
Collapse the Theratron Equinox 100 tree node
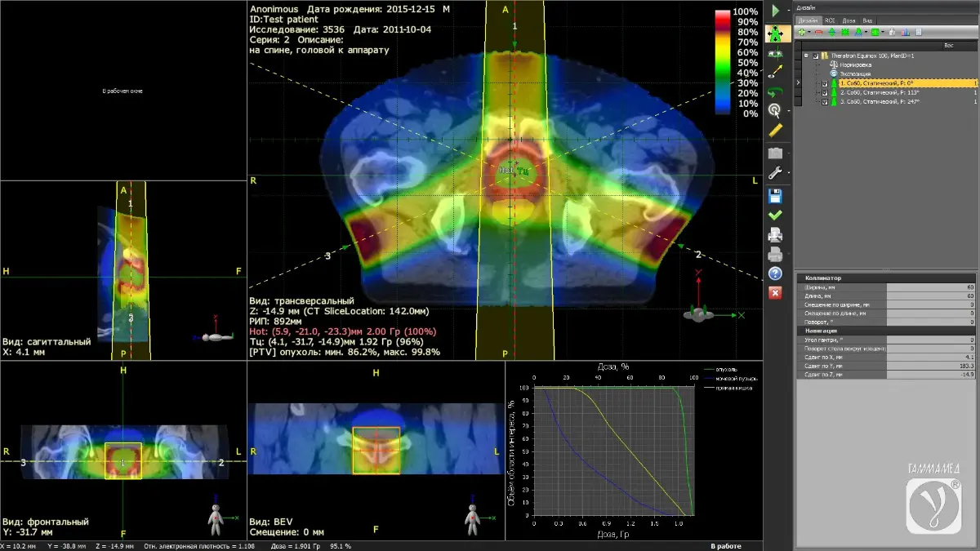pos(805,56)
